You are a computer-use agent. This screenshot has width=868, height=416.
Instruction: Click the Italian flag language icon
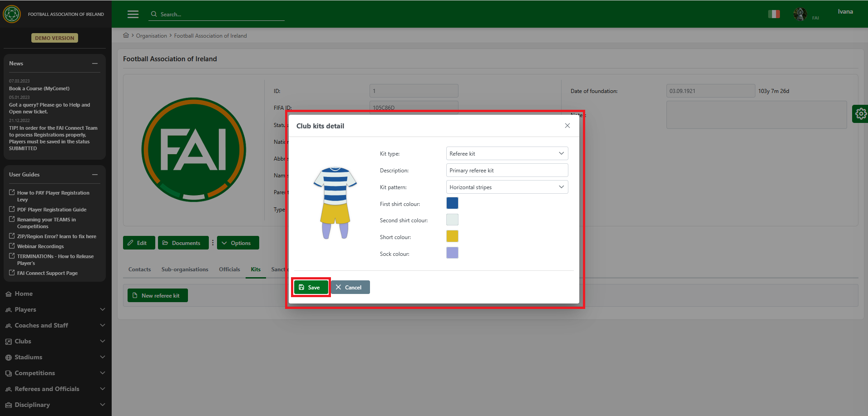[x=774, y=14]
